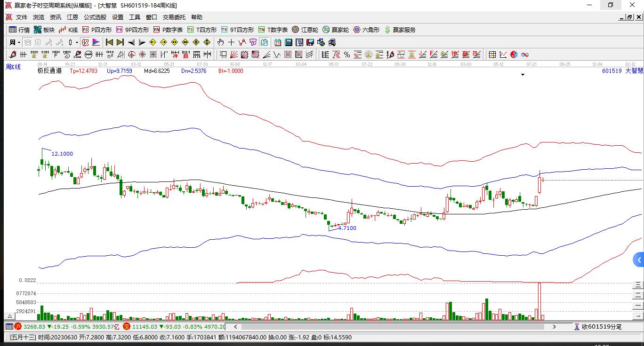Select the hand pan tool

pos(220,42)
